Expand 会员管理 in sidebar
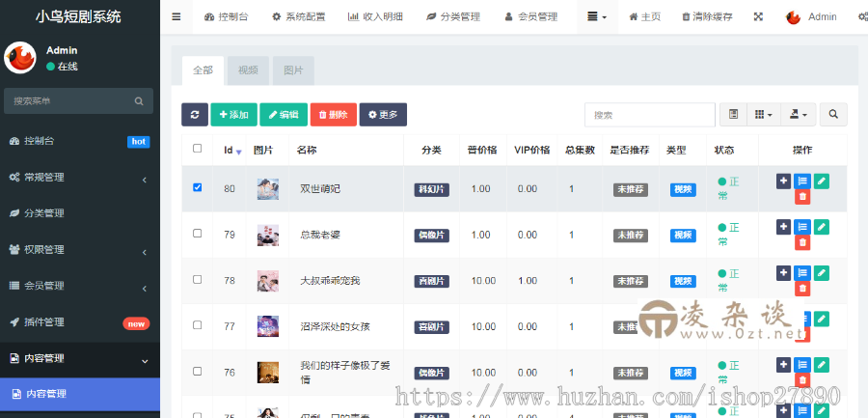Viewport: 868px width, 418px height. tap(80, 286)
